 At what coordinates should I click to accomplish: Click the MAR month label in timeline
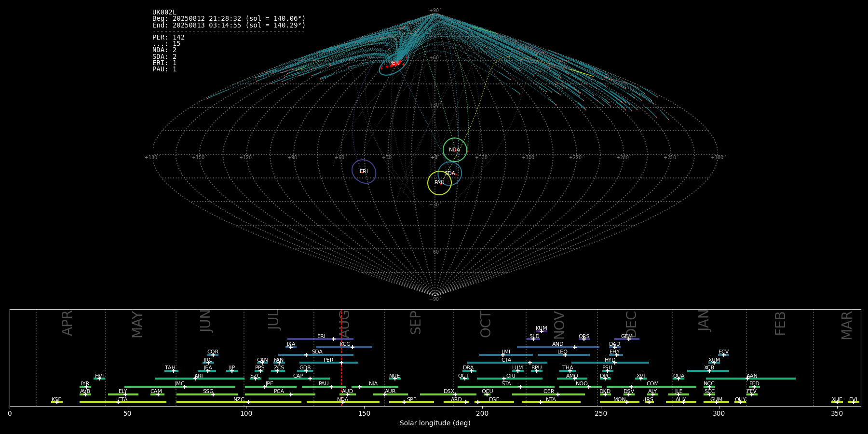tap(847, 325)
